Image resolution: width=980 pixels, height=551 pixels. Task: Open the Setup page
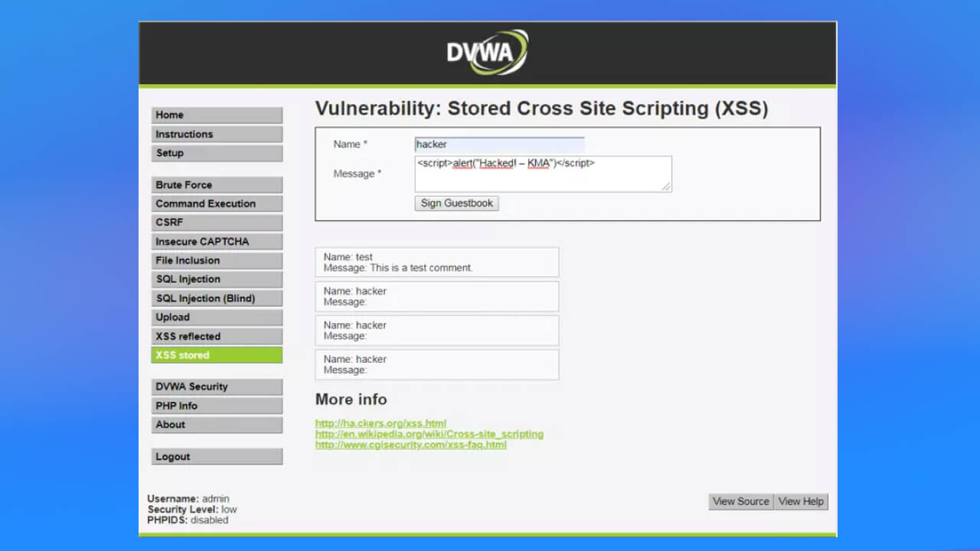click(x=217, y=153)
